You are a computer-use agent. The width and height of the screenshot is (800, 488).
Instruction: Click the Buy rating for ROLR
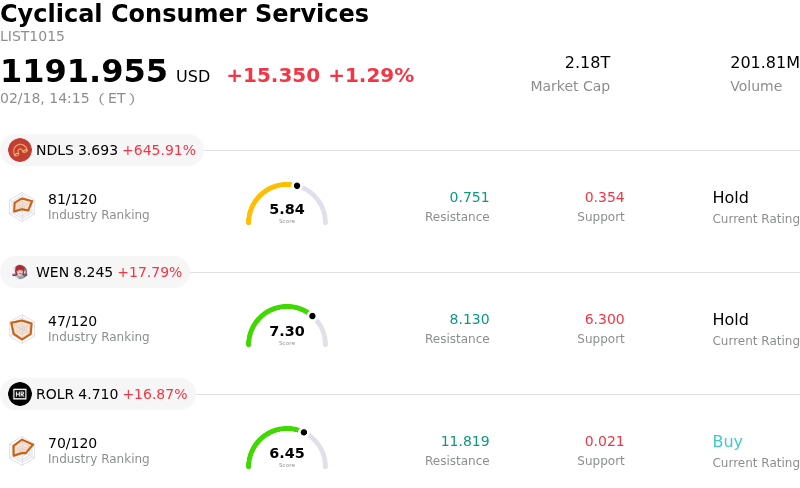point(727,442)
